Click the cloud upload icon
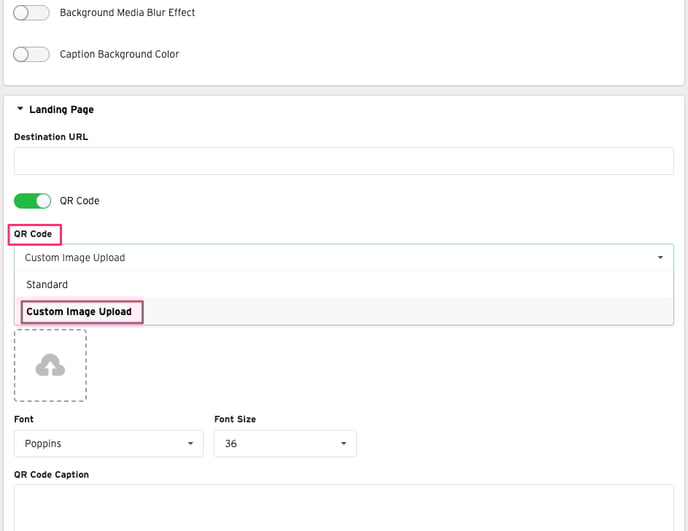Image resolution: width=688 pixels, height=531 pixels. (50, 367)
